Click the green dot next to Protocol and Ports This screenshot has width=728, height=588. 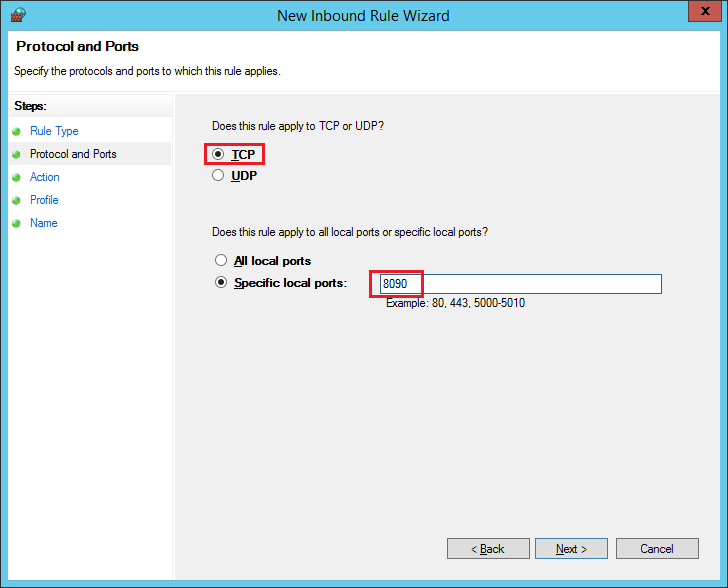(x=16, y=154)
